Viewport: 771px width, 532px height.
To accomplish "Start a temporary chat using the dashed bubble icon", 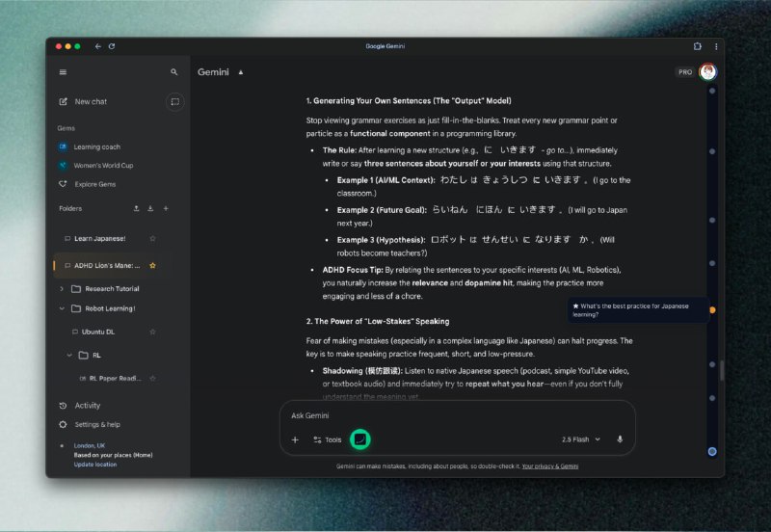I will coord(174,101).
